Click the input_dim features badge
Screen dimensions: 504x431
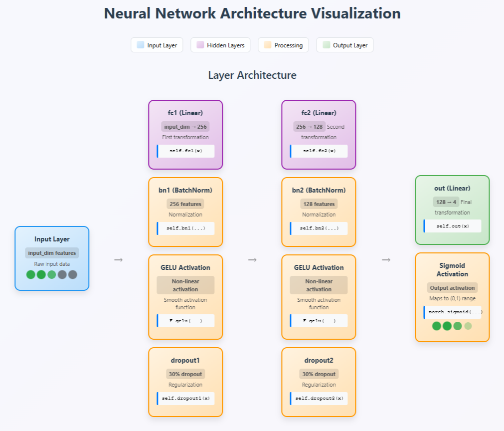(x=52, y=253)
